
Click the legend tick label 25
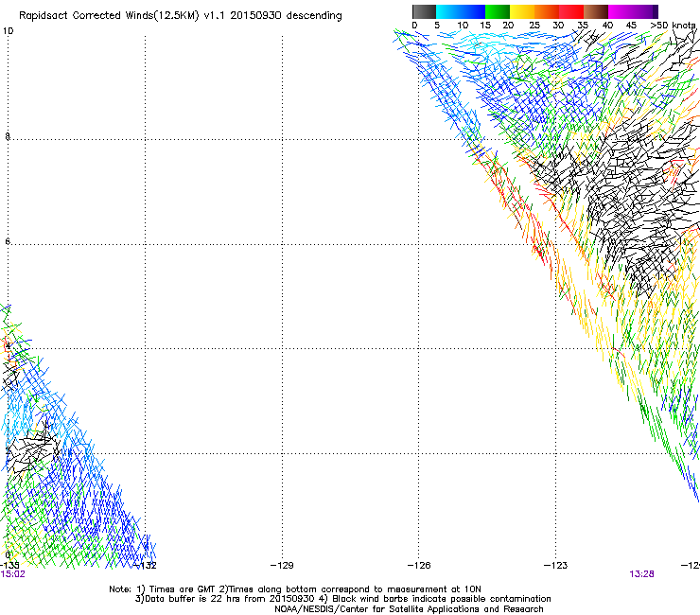534,26
